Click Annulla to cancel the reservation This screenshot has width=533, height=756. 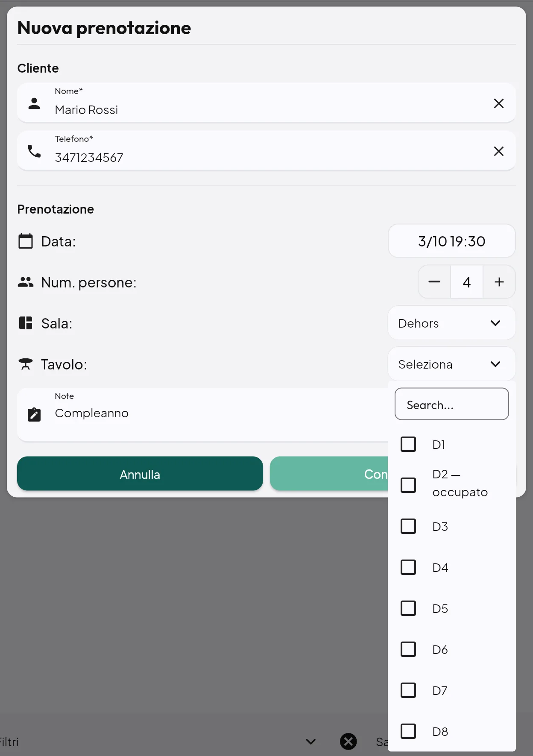(140, 474)
